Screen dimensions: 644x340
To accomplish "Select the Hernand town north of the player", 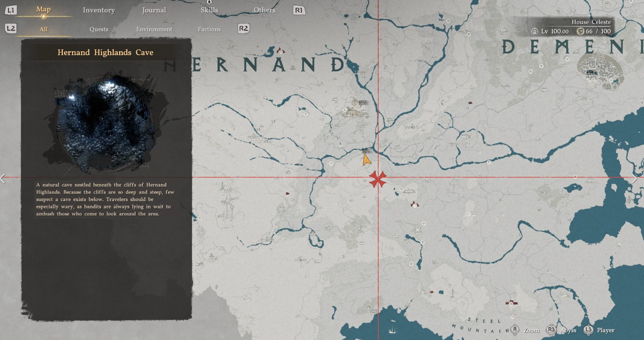I will pyautogui.click(x=356, y=108).
